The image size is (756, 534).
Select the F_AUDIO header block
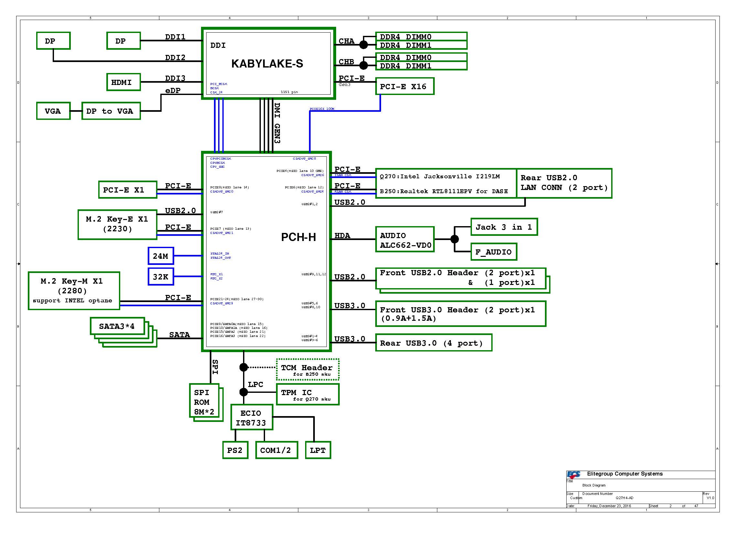click(x=494, y=252)
